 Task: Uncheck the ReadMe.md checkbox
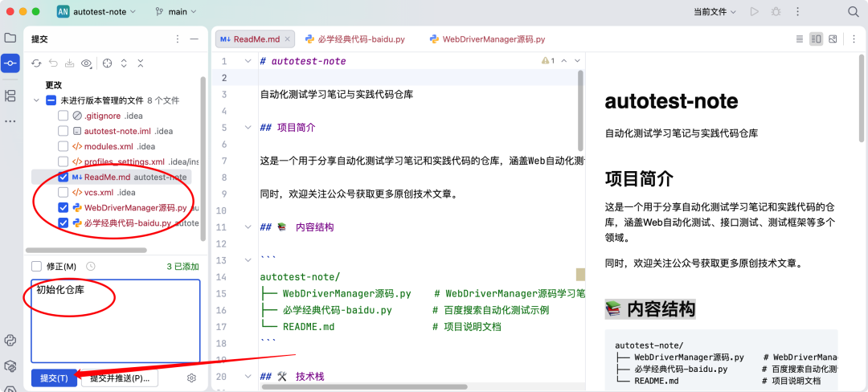coord(63,177)
